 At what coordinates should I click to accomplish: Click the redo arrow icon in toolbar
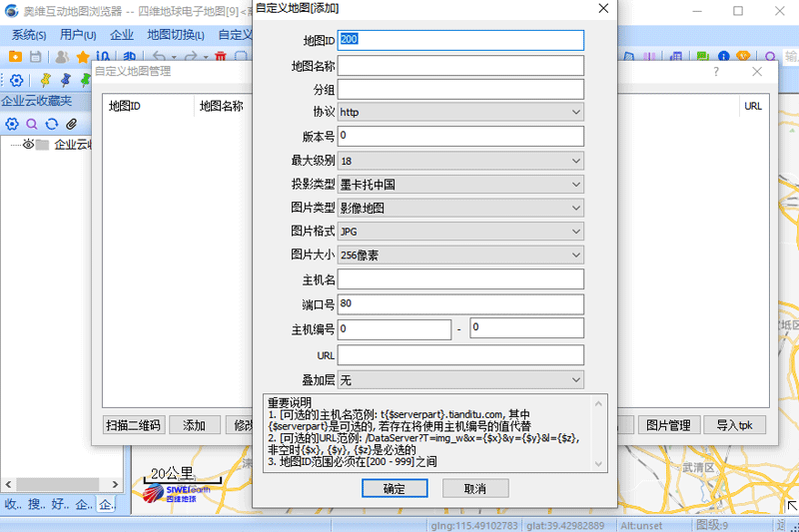coord(191,57)
